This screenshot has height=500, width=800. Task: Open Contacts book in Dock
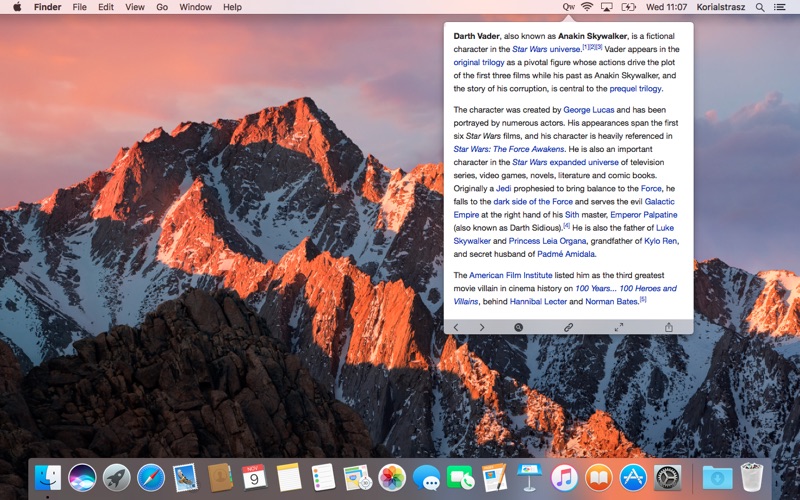[220, 478]
